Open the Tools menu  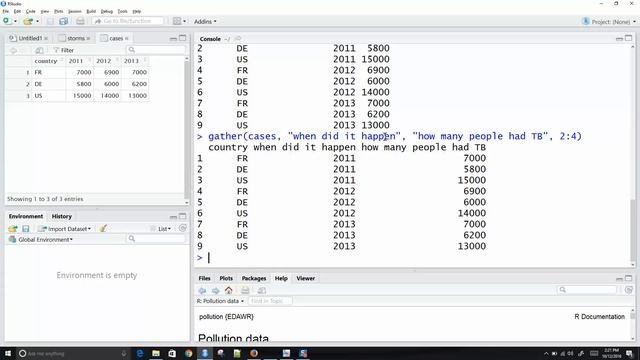122,11
